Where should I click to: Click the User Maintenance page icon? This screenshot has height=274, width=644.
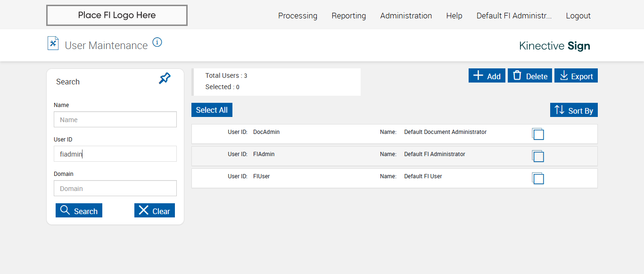click(53, 43)
